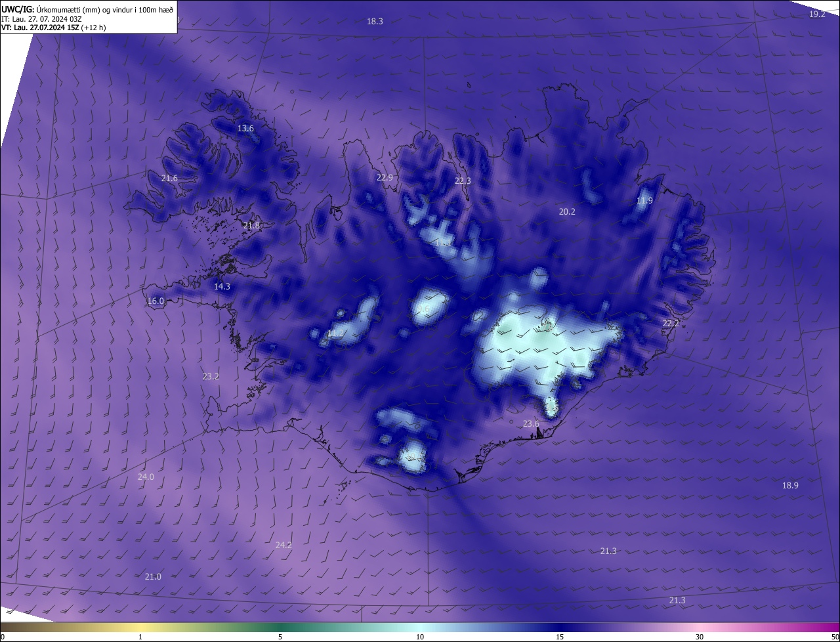
Task: Click the 23.6 value label
Action: [531, 423]
